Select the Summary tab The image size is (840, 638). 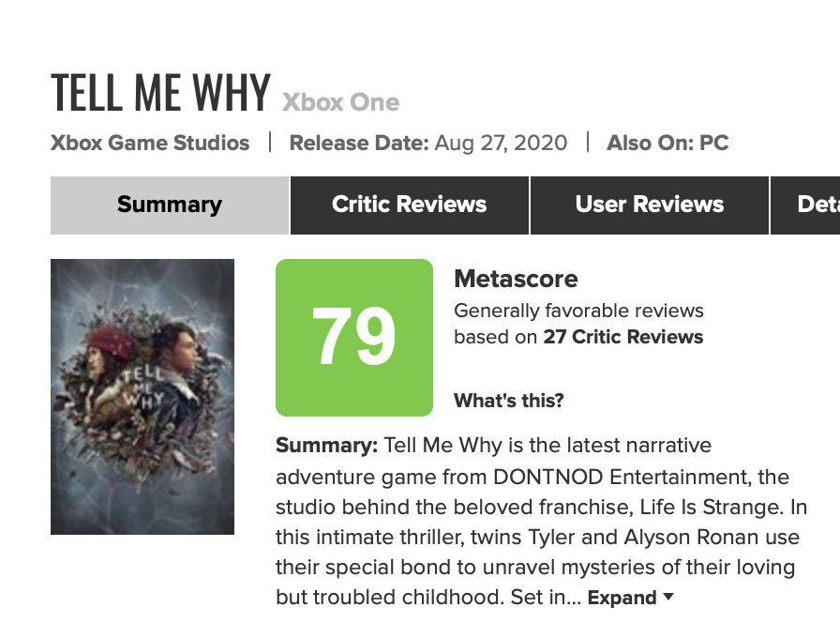[170, 205]
